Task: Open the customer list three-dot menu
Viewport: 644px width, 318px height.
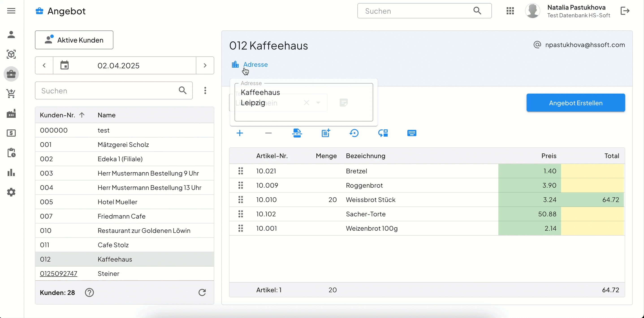Action: coord(205,90)
